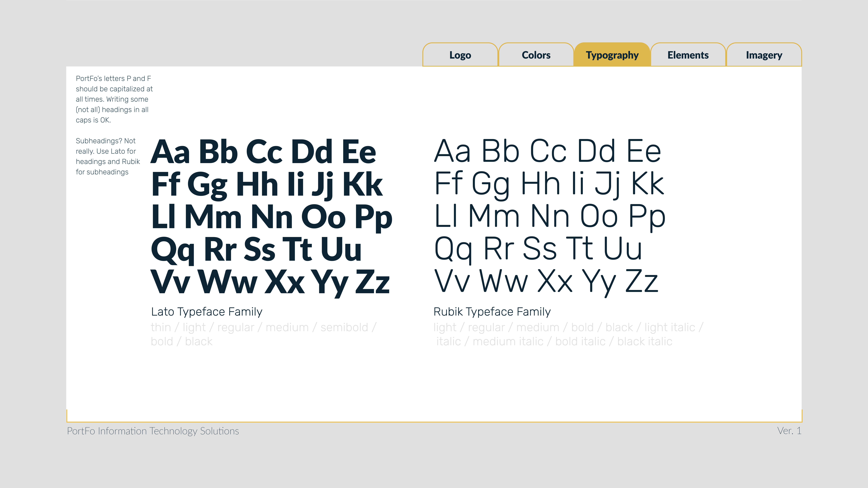Open the Logo tab
Image resolution: width=868 pixels, height=488 pixels.
(x=460, y=55)
